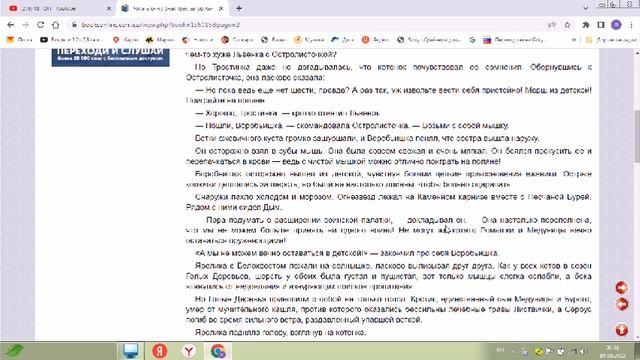Switch to the Chrome taskbar icon
640x360 pixels.
[218, 351]
